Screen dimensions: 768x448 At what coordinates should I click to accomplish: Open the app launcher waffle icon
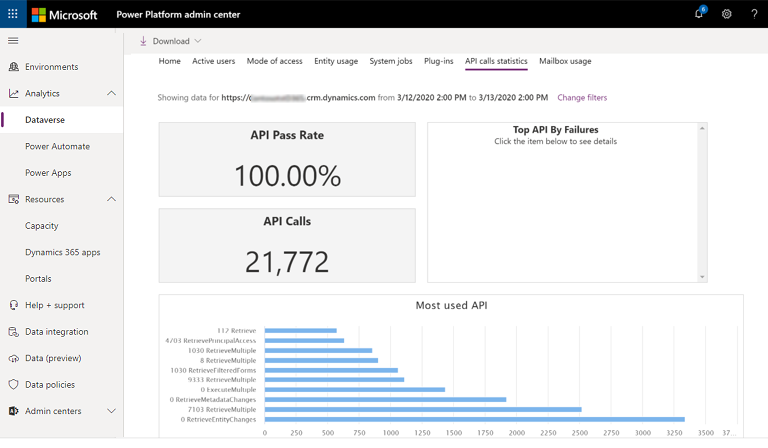(13, 14)
